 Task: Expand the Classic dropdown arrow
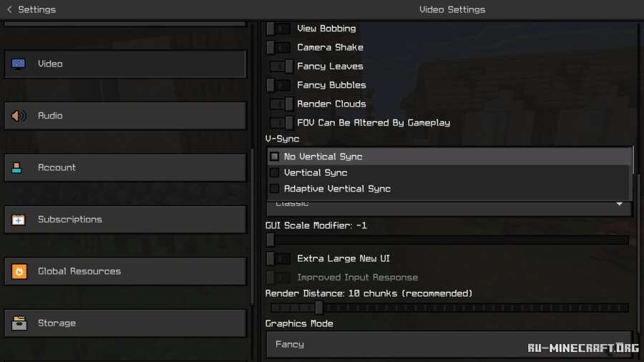(620, 205)
